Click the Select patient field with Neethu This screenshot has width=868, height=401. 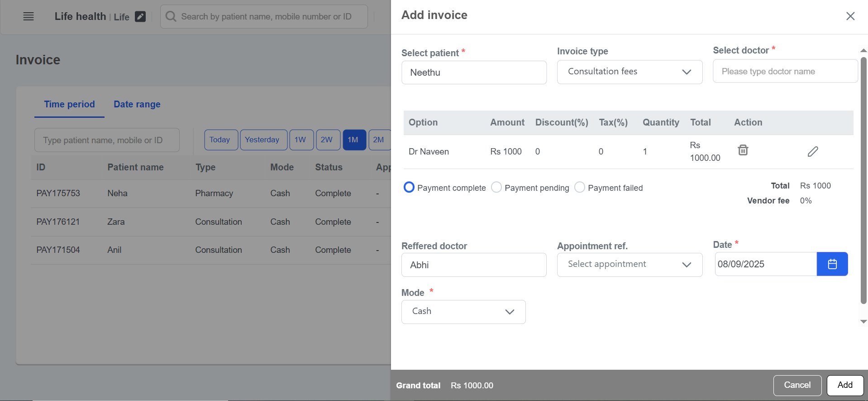click(x=474, y=72)
